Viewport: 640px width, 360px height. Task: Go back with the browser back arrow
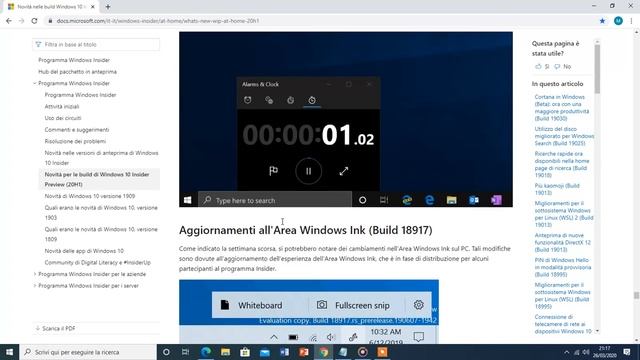tap(9, 20)
